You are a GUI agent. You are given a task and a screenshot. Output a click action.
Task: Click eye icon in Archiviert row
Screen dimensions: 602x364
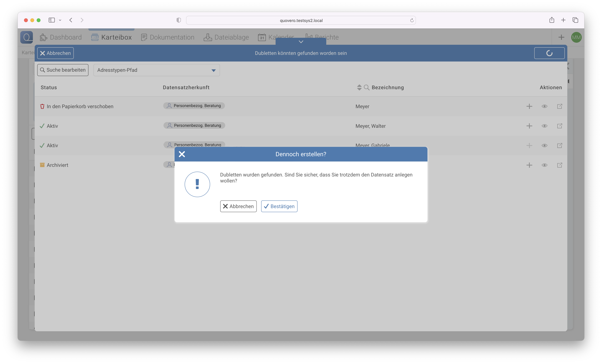coord(544,165)
